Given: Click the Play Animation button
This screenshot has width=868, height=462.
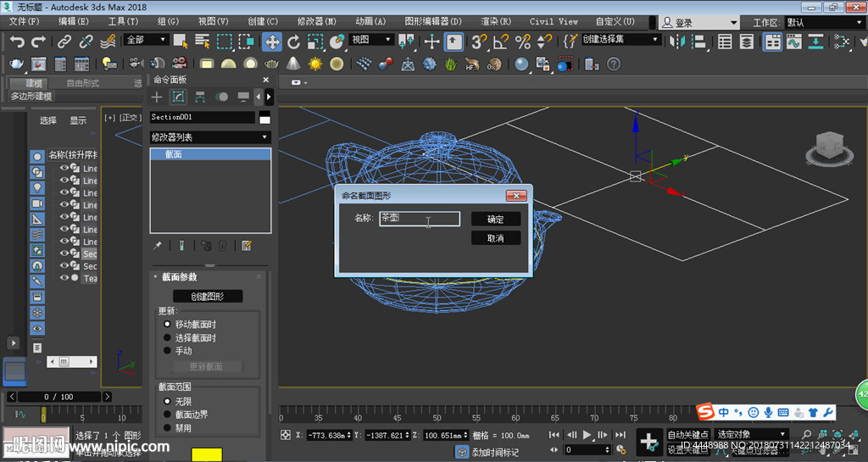Looking at the screenshot, I should click(x=587, y=435).
